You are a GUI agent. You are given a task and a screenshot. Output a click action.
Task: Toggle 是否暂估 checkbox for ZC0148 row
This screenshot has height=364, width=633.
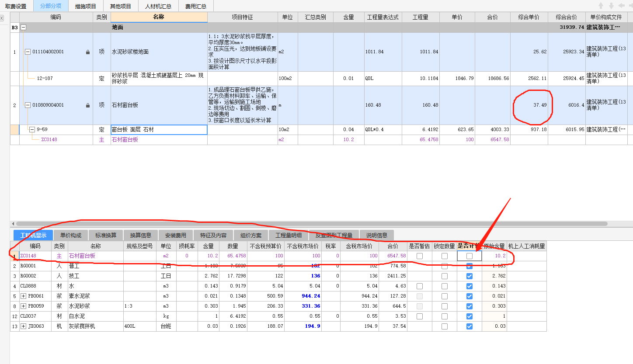[x=420, y=256]
